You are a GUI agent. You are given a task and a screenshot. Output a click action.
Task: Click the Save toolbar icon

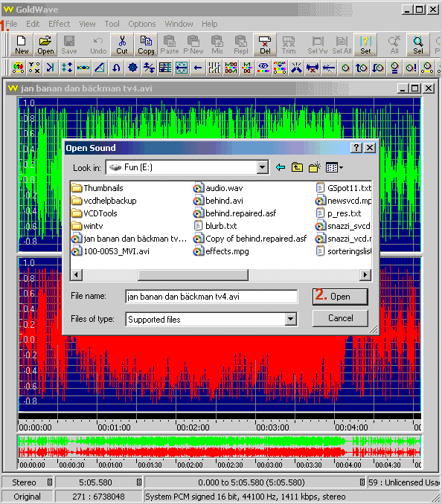point(69,45)
